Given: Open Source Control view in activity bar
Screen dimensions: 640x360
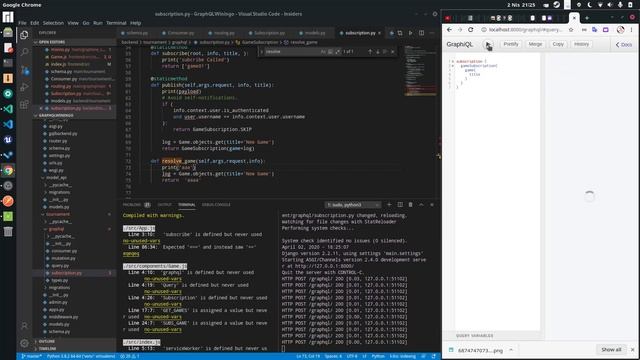Looking at the screenshot, I should [x=24, y=70].
